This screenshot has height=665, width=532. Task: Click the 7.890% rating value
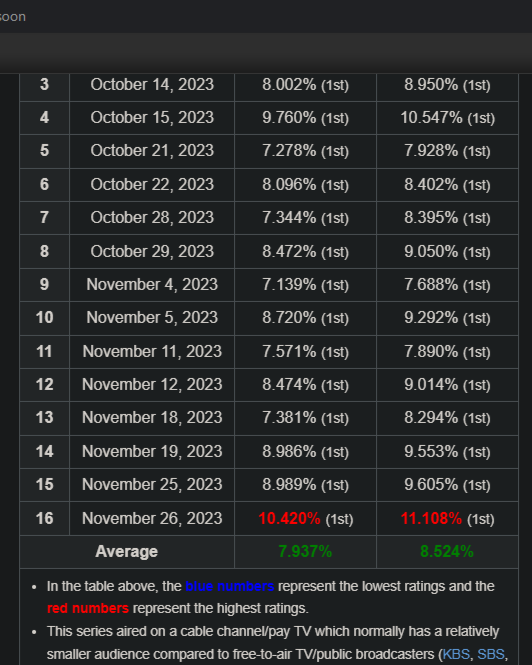tap(431, 352)
